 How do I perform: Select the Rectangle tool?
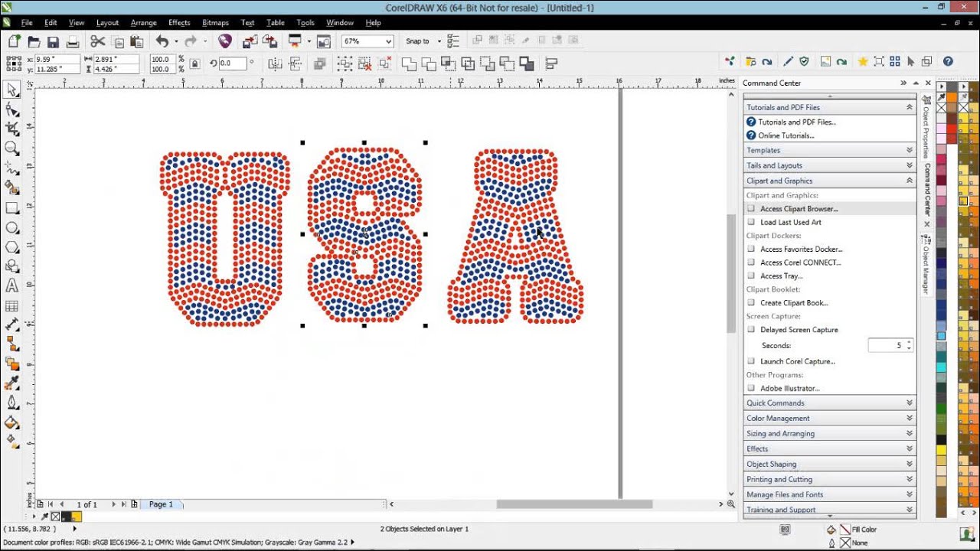pos(11,208)
